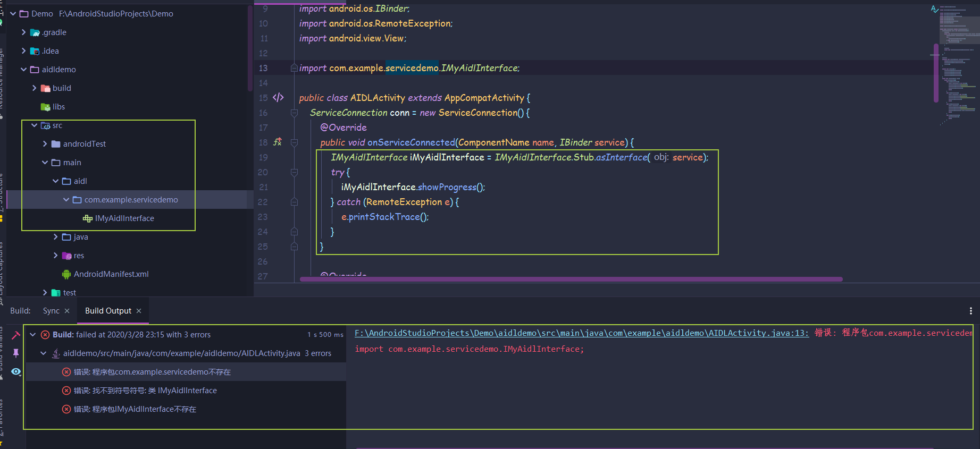Open the inspections widget at editor top right
The width and height of the screenshot is (980, 449).
tap(934, 9)
